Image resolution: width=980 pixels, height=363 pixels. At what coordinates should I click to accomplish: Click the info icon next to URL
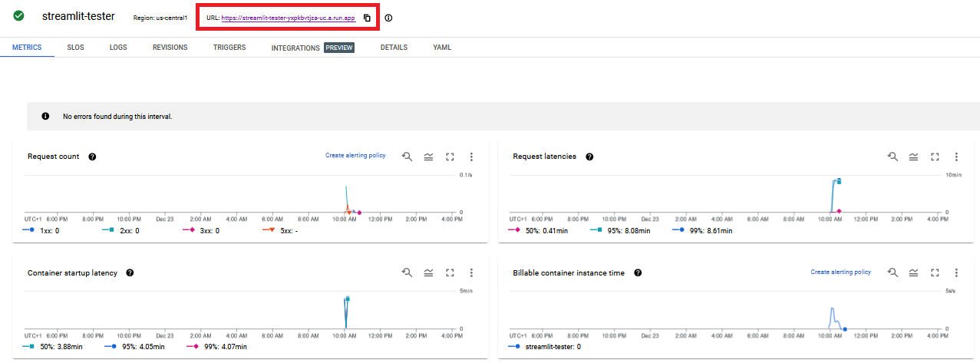pos(388,18)
